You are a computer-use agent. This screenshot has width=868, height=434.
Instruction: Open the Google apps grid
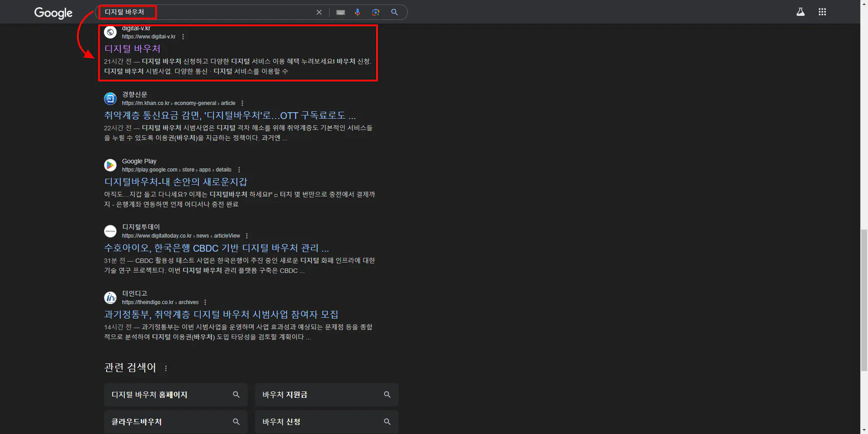coord(822,12)
